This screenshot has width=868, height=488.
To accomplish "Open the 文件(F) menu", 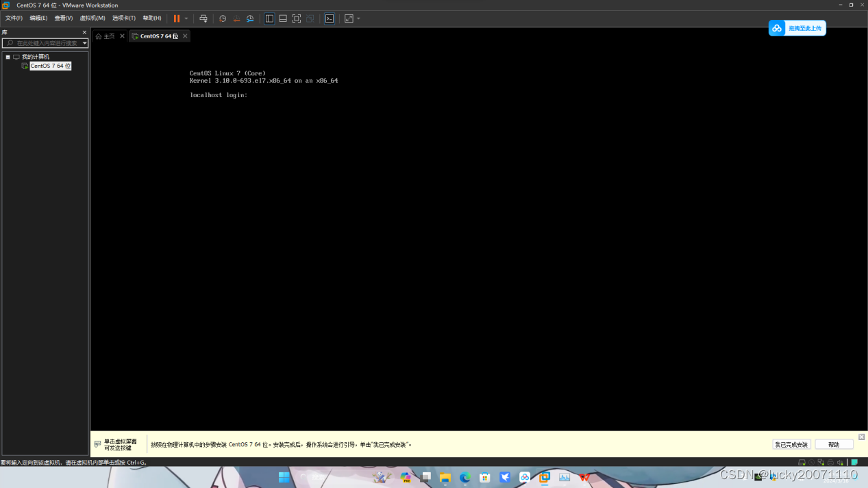I will point(14,18).
